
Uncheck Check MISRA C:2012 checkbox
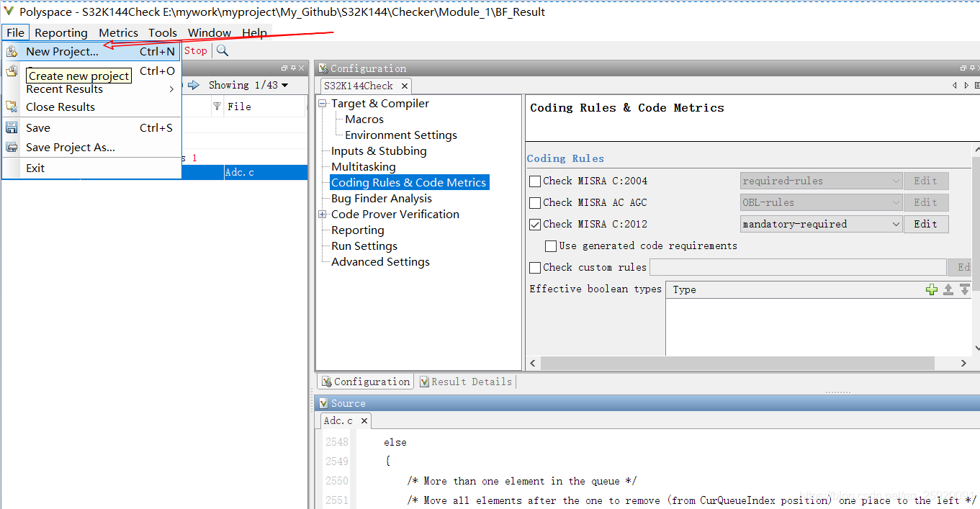[535, 225]
